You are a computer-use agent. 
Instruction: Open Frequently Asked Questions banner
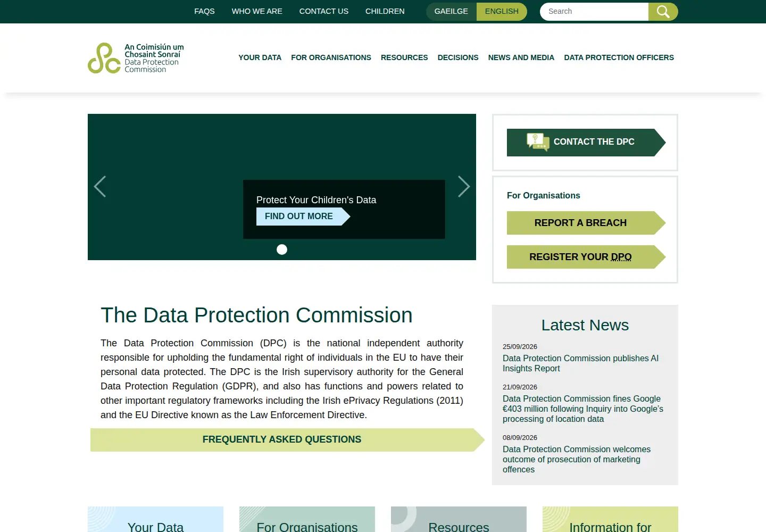point(287,440)
